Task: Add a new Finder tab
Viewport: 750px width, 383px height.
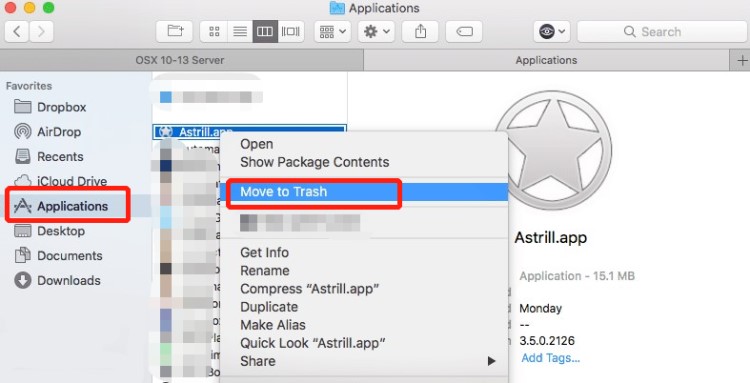Action: pyautogui.click(x=741, y=60)
